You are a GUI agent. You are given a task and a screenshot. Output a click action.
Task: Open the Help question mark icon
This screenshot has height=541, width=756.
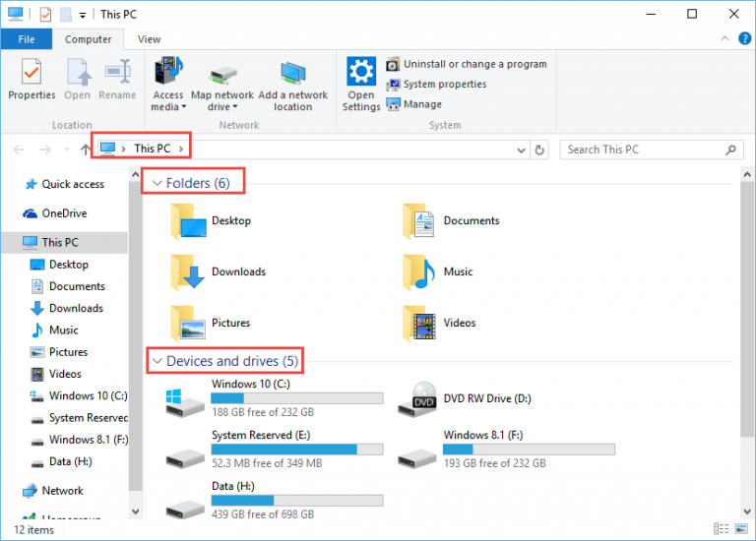tap(744, 38)
